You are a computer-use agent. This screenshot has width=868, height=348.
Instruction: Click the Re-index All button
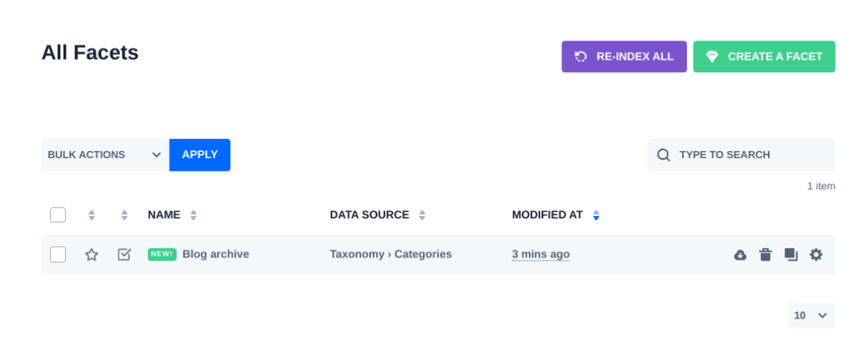(x=624, y=57)
